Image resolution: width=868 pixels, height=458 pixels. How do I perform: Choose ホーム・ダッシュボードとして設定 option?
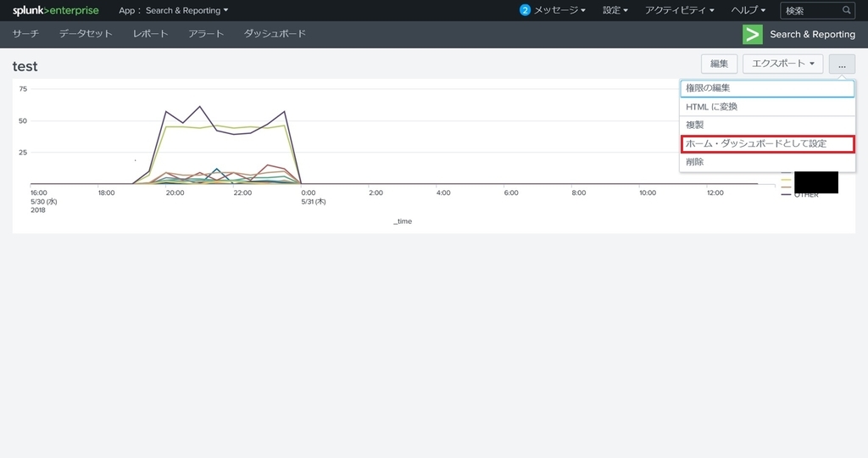tap(767, 144)
